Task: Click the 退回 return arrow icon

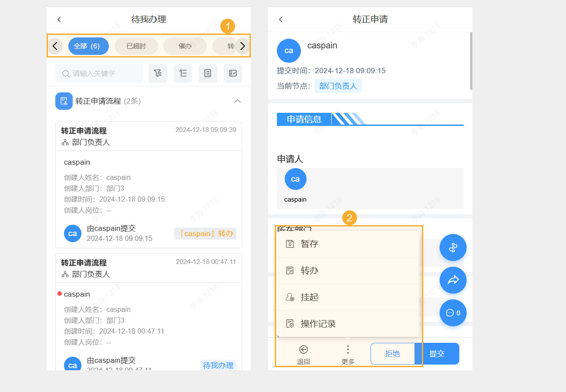Action: (x=303, y=353)
